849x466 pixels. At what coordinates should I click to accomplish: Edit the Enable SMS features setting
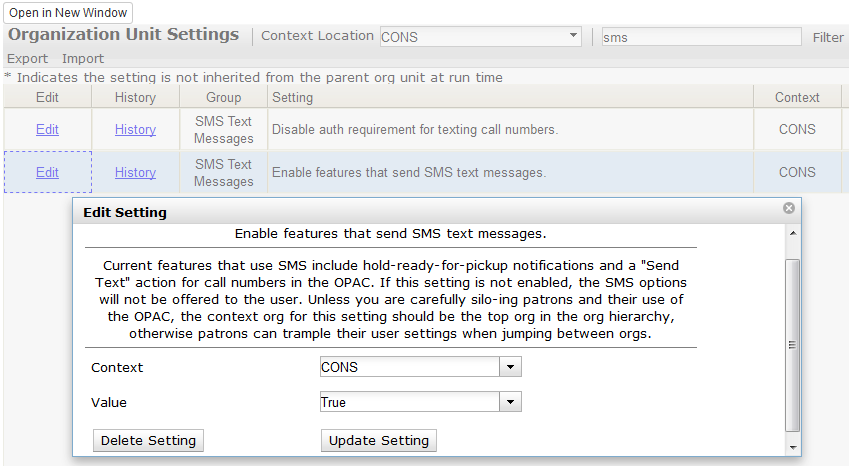(47, 172)
